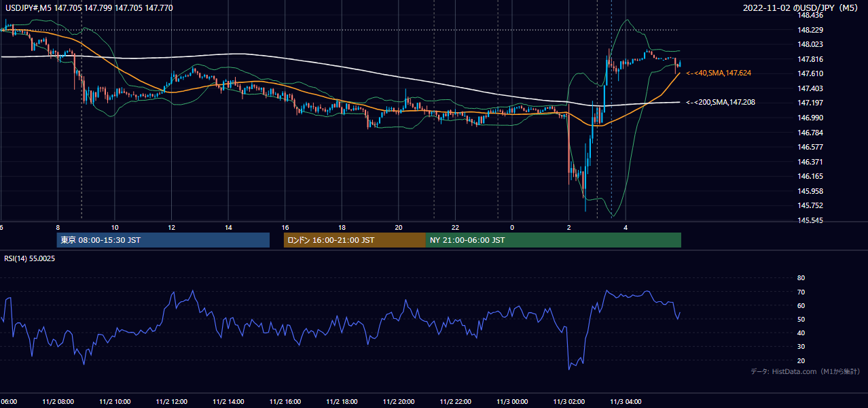Click price axis label 146.165

(812, 176)
